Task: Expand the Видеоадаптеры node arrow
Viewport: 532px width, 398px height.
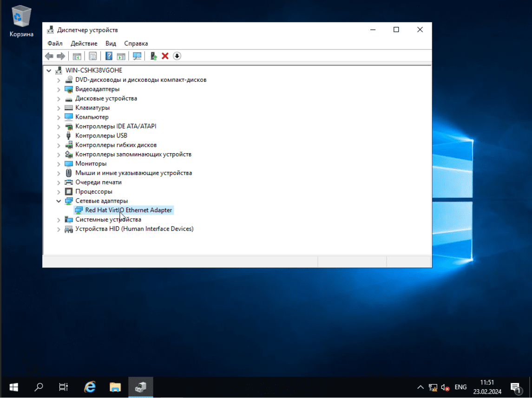Action: pyautogui.click(x=59, y=89)
